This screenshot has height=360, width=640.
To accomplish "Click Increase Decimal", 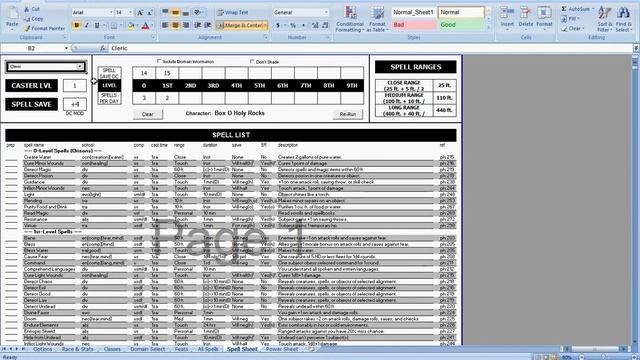I will (x=315, y=25).
